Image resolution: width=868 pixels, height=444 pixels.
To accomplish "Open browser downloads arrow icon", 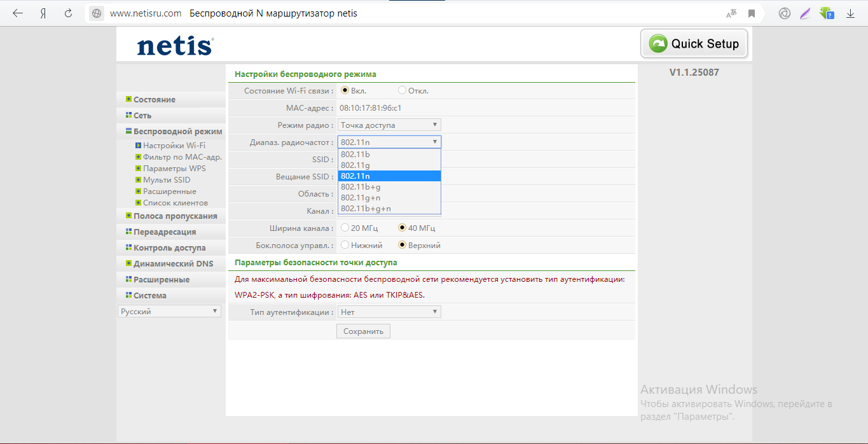I will point(850,13).
